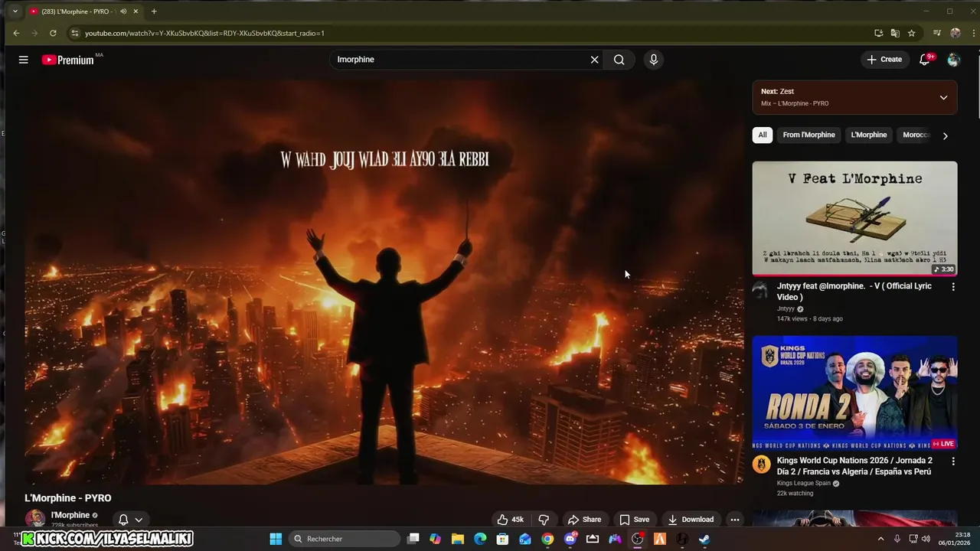
Task: Open Task View on taskbar
Action: point(413,539)
